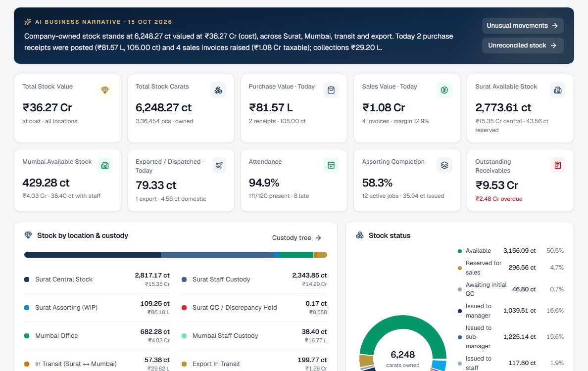Click the arrow icon on Unreconciled stock button
The image size is (588, 371).
coord(553,46)
